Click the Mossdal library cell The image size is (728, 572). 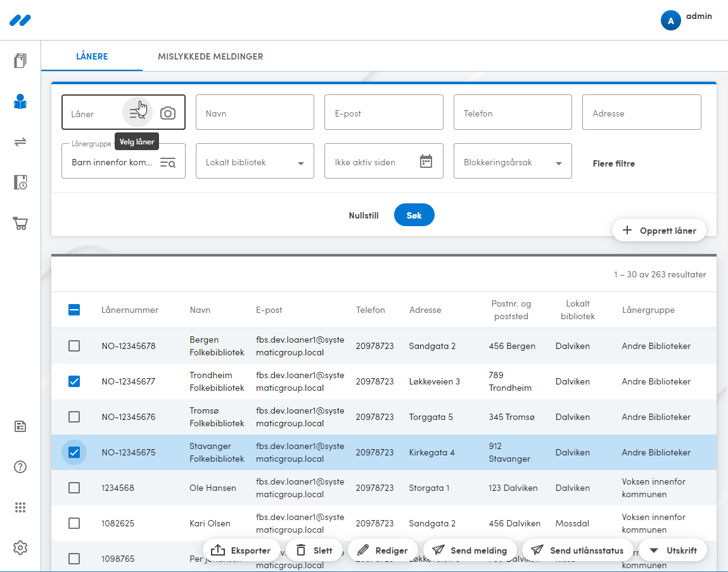573,523
